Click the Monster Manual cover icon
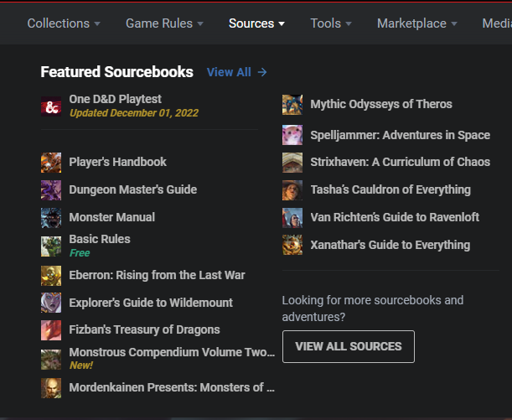The width and height of the screenshot is (512, 420). tap(51, 218)
